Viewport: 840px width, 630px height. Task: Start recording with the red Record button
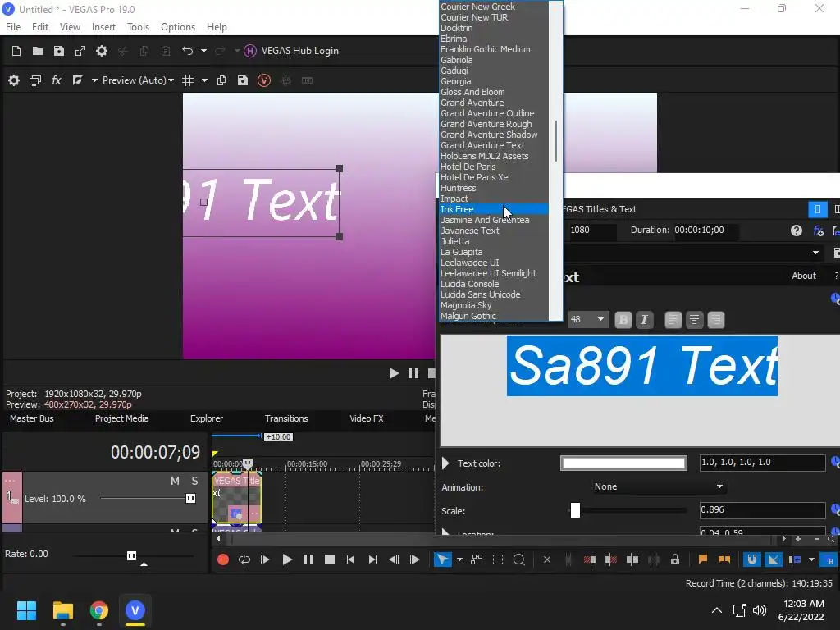223,559
